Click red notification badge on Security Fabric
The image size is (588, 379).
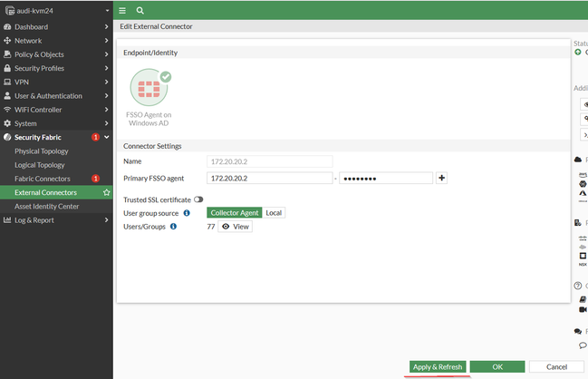point(96,137)
